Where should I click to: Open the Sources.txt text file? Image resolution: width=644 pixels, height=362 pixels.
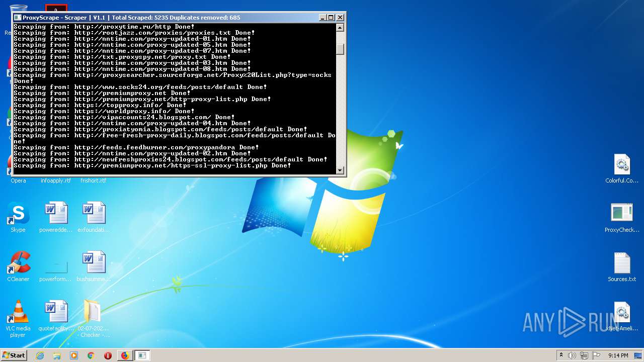coord(622,267)
